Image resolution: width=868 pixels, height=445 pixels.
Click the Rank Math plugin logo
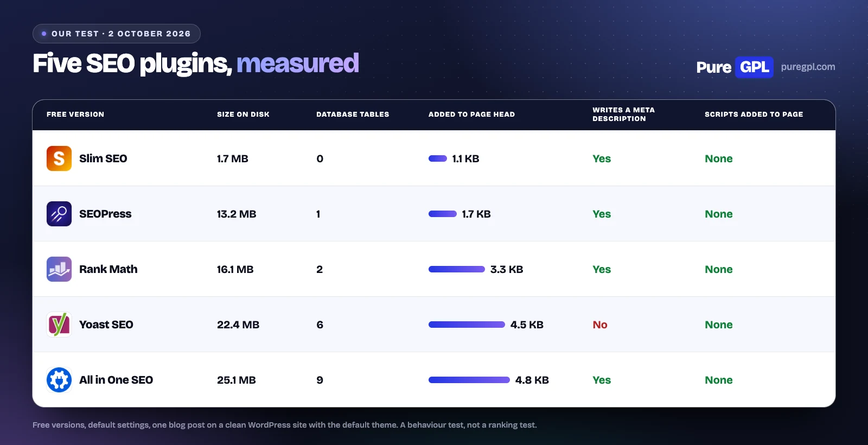[x=59, y=269]
